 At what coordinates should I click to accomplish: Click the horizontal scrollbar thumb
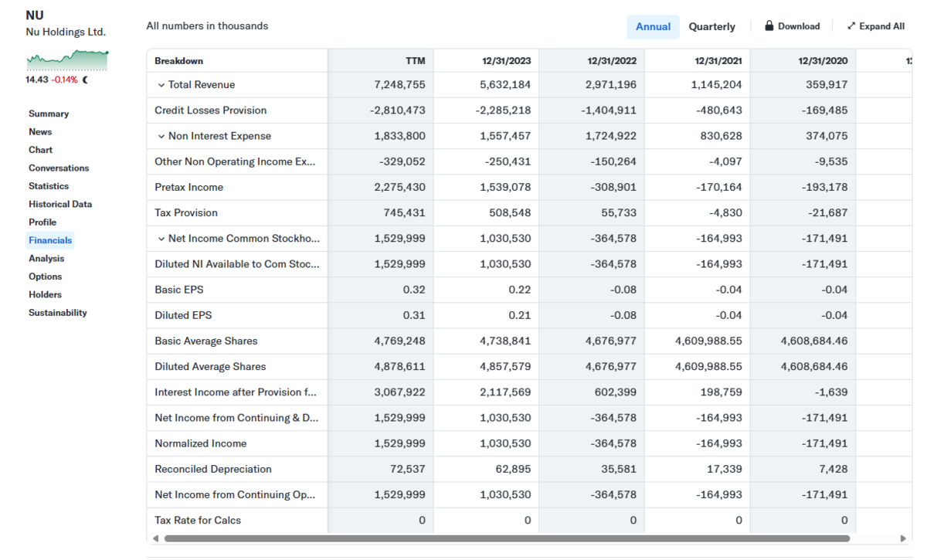[507, 538]
